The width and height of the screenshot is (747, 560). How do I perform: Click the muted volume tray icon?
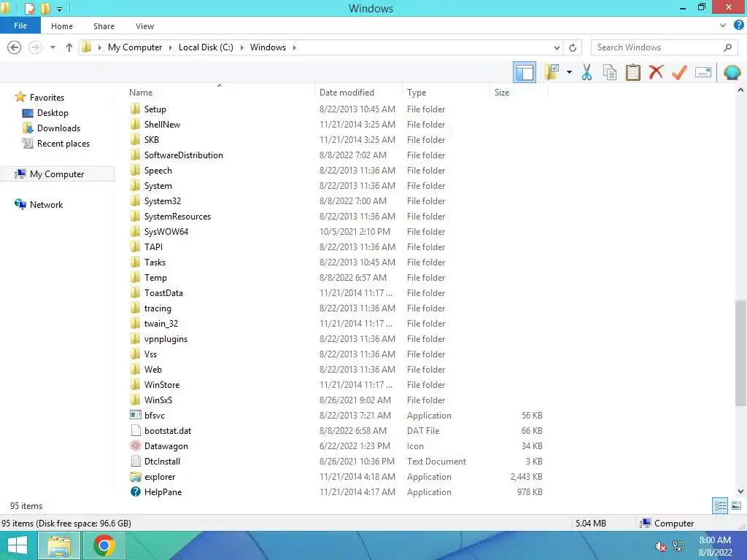(x=660, y=546)
